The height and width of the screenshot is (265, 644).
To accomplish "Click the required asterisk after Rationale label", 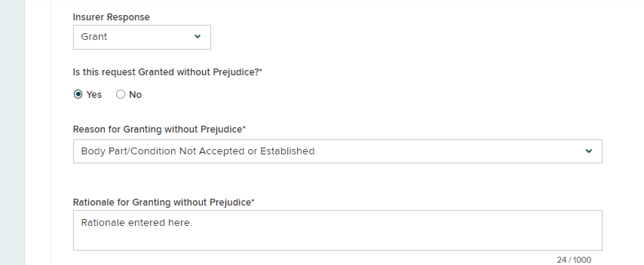I will click(x=253, y=201).
